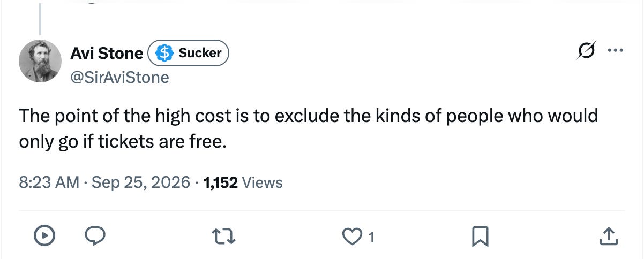Open Avi Stone's profile picture
This screenshot has height=259, width=644.
40,61
